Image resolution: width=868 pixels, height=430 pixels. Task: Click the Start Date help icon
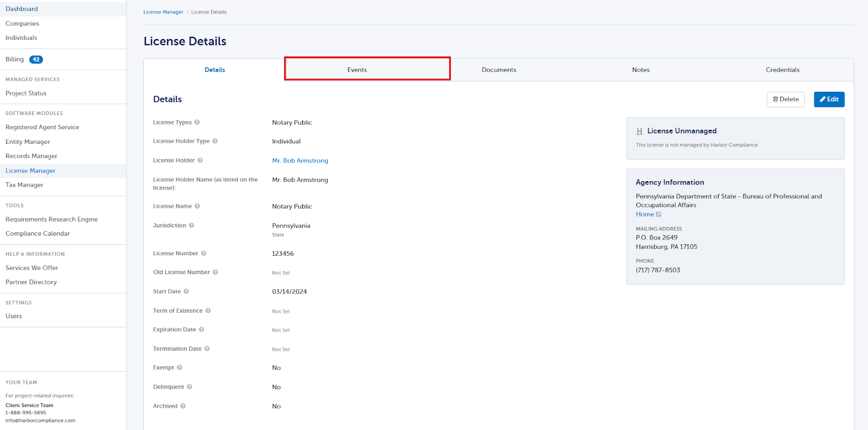click(186, 292)
